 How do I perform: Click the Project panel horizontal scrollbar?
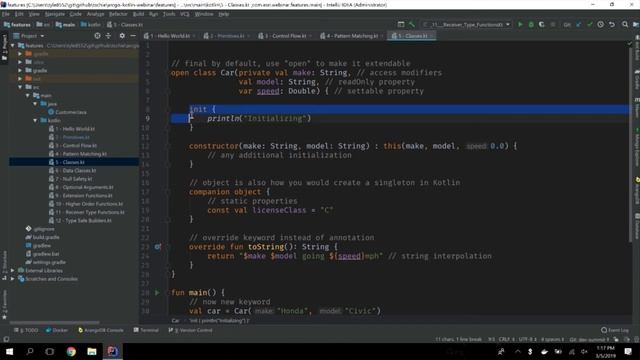point(54,322)
